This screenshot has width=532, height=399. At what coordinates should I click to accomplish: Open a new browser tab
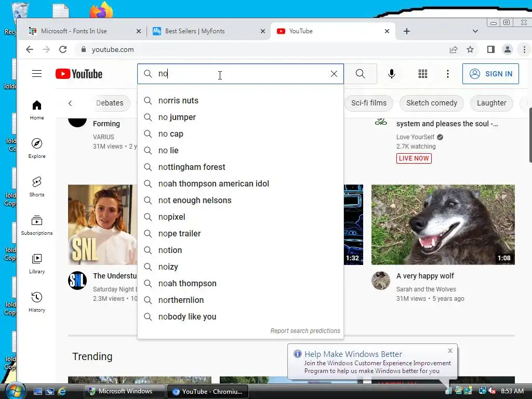(407, 31)
